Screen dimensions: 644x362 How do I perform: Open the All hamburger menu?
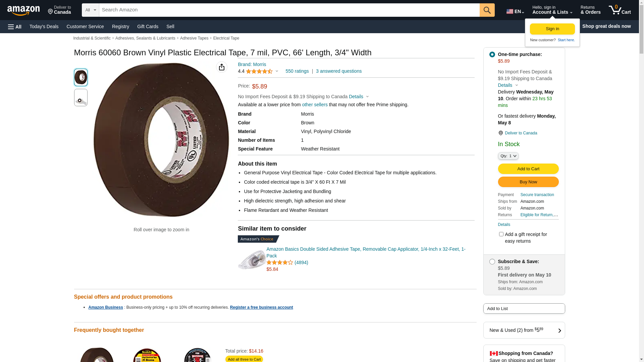pos(15,26)
